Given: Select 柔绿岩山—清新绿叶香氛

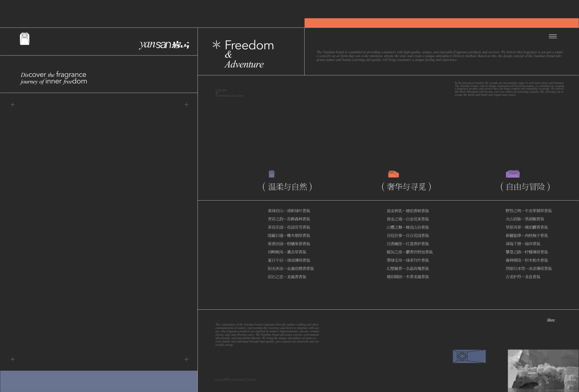Looking at the screenshot, I should 289,211.
